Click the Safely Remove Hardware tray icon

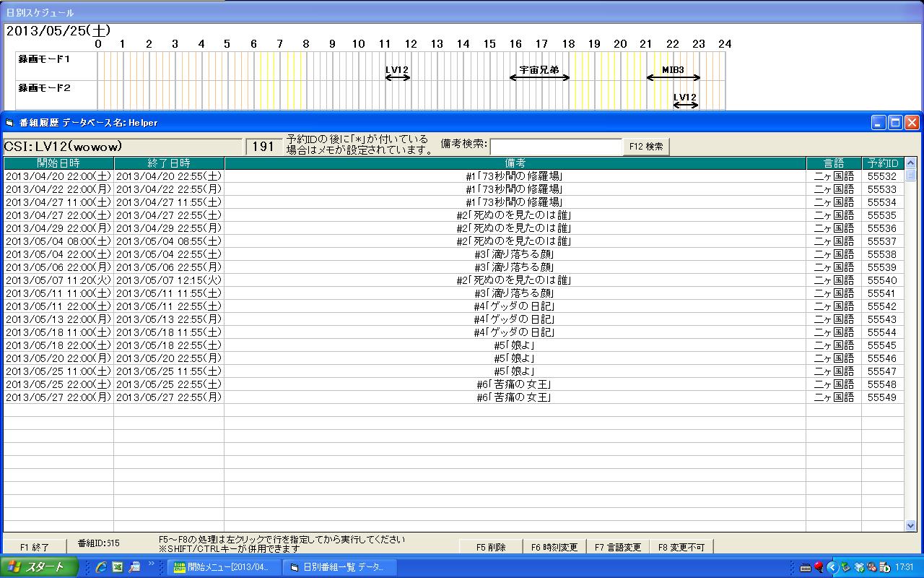pyautogui.click(x=845, y=567)
